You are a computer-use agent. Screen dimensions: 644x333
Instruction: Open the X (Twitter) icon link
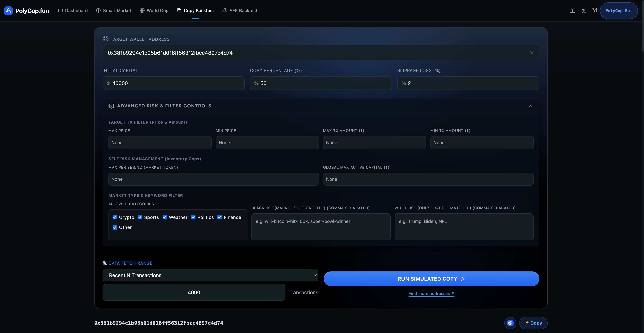coord(584,11)
